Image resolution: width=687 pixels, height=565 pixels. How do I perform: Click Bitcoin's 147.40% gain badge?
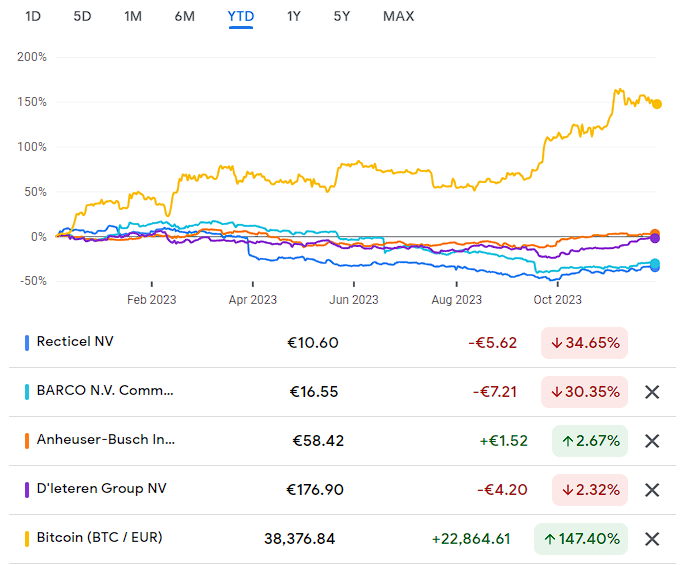click(581, 539)
